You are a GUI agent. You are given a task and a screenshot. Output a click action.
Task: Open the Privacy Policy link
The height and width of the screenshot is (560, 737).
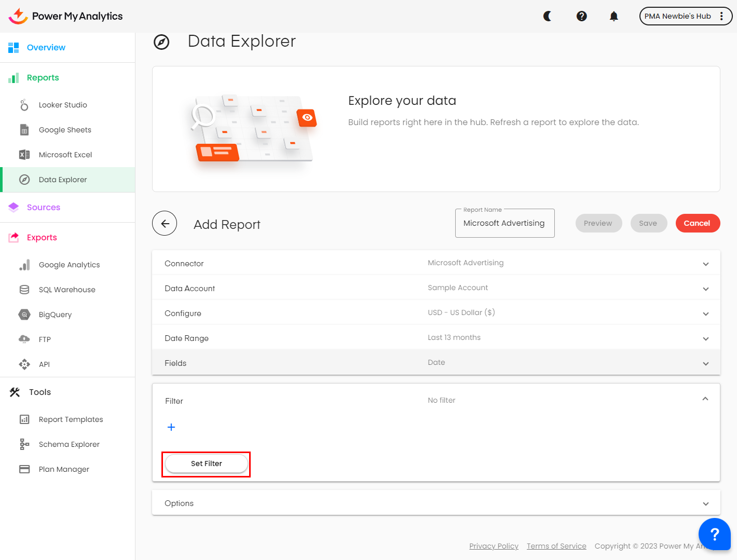coord(494,546)
